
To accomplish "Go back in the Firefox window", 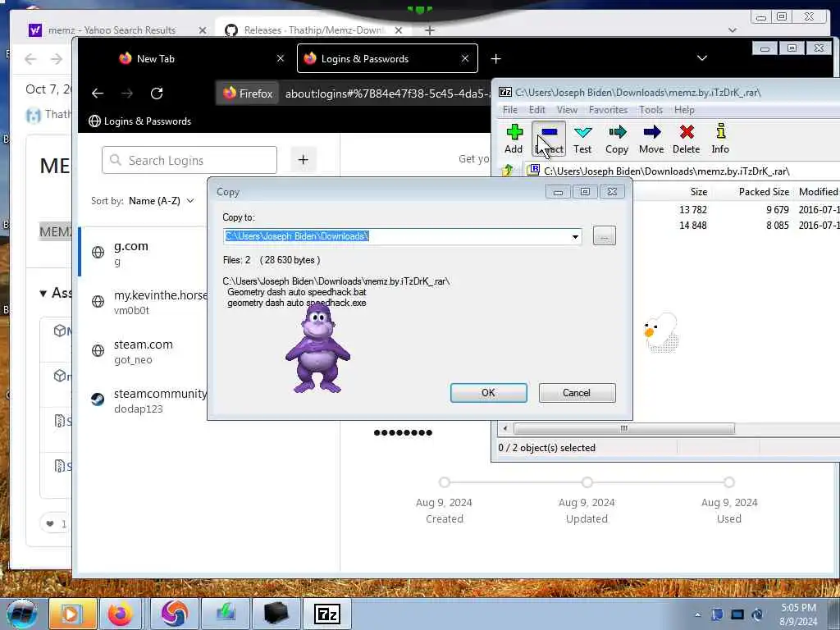I will [98, 94].
